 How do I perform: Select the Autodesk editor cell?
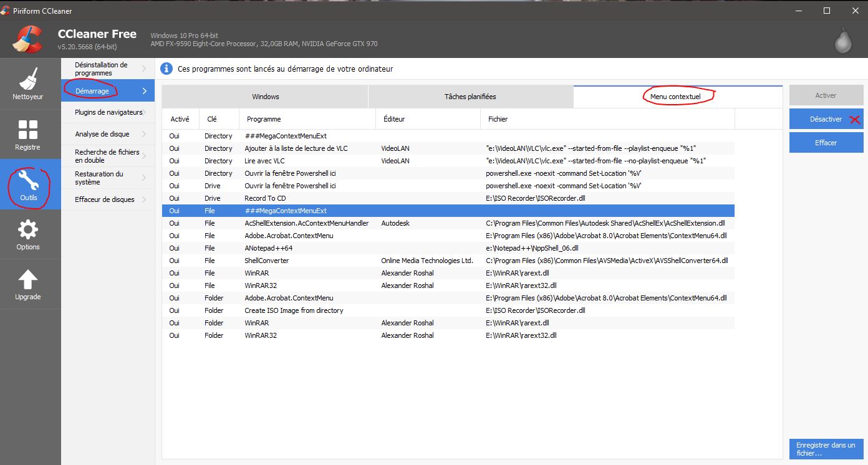[x=395, y=223]
